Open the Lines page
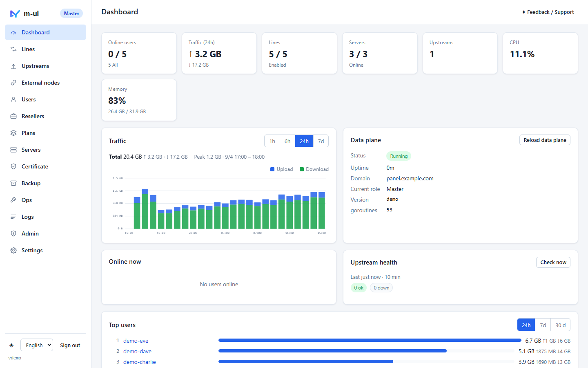 coord(45,49)
